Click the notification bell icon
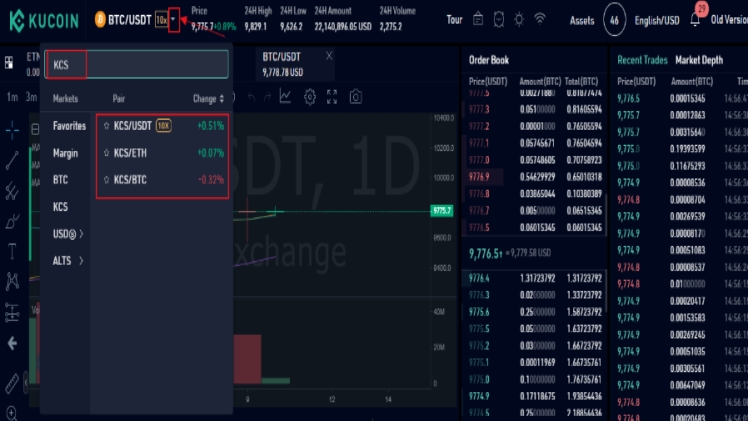Screen dimensions: 748x421 pyautogui.click(x=694, y=20)
